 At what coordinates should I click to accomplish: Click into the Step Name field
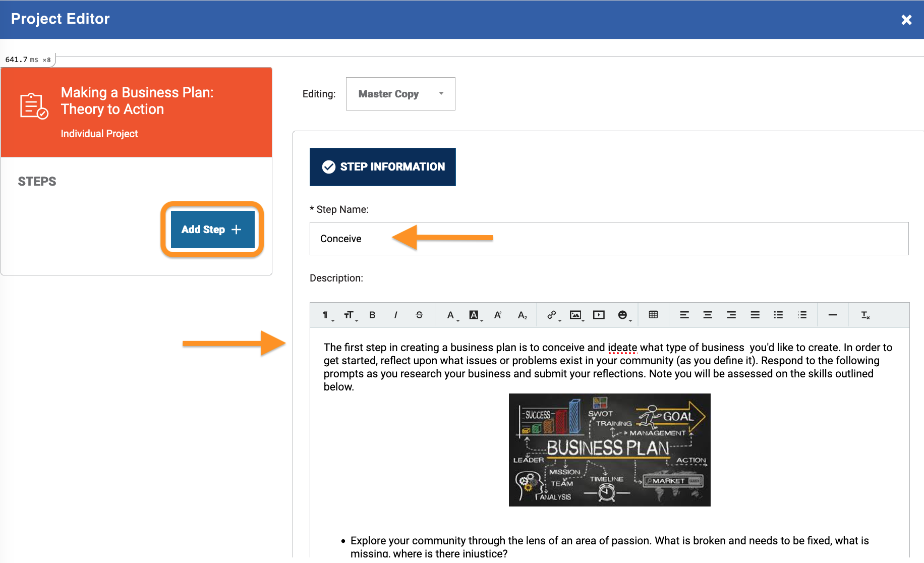point(609,239)
